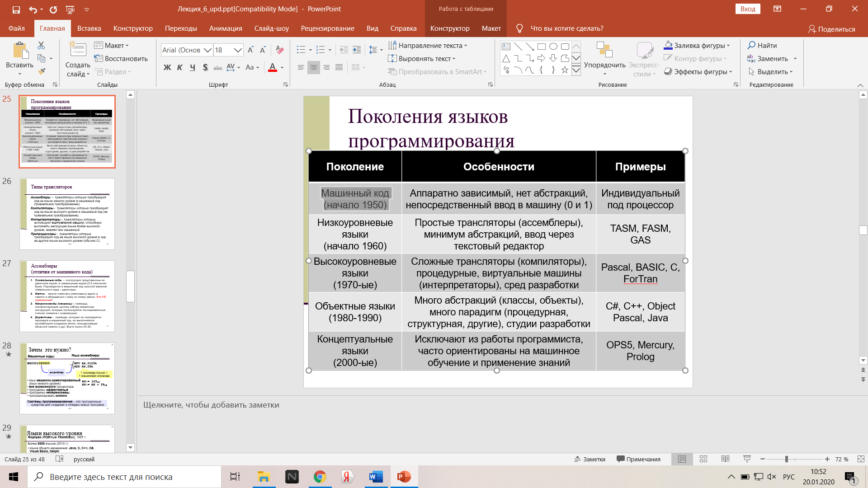Click Заменить replace button
Image resolution: width=868 pixels, height=488 pixels.
[x=768, y=58]
